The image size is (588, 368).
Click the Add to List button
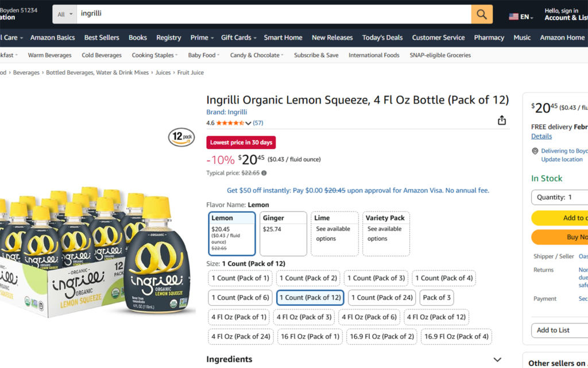(x=553, y=330)
